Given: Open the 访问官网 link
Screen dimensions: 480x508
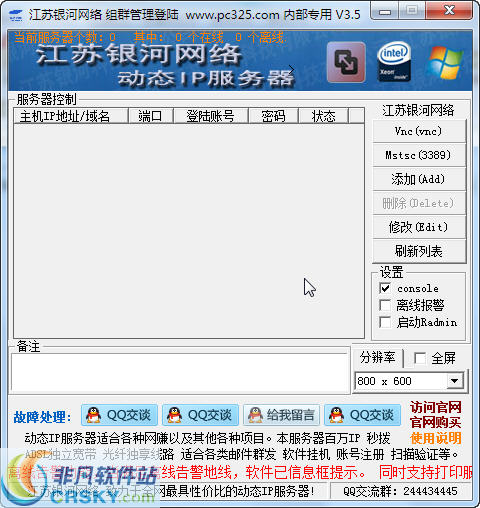Looking at the screenshot, I should (x=436, y=407).
